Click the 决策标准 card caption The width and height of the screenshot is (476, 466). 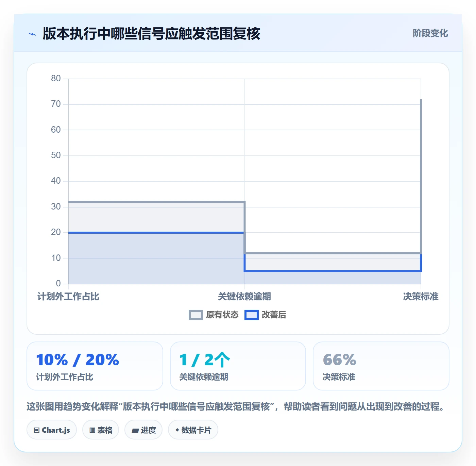click(339, 377)
